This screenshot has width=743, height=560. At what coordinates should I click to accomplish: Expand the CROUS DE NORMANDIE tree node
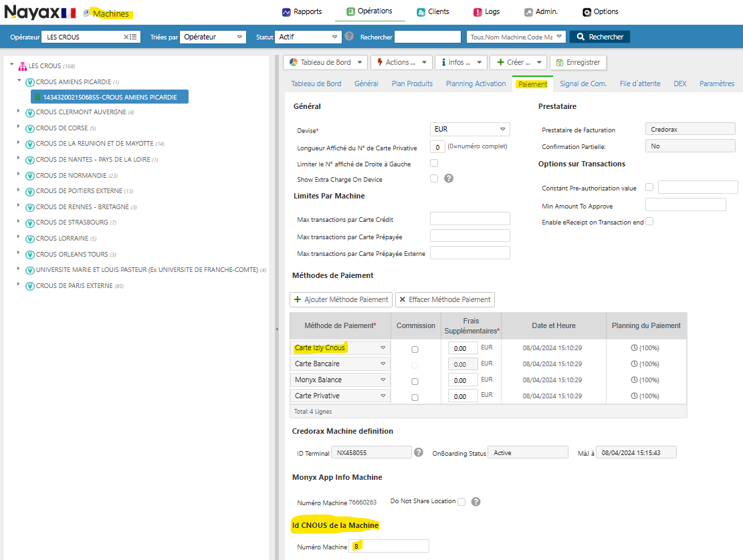click(x=19, y=175)
